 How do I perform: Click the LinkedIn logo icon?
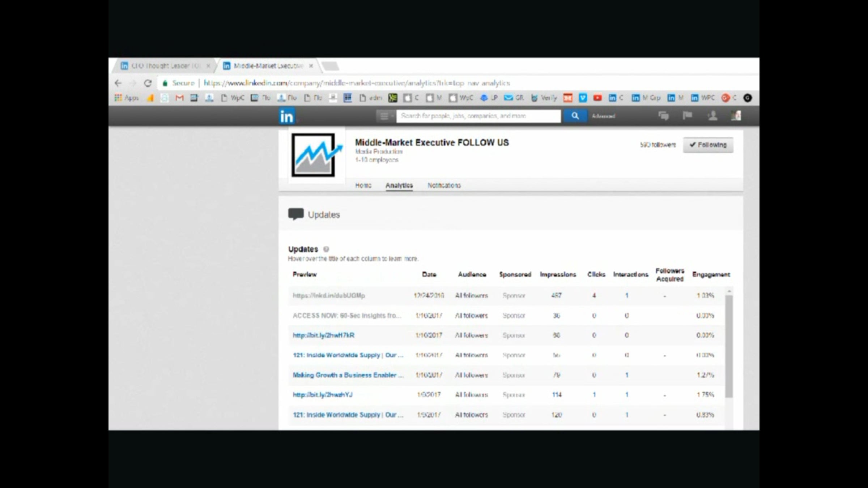pos(287,116)
